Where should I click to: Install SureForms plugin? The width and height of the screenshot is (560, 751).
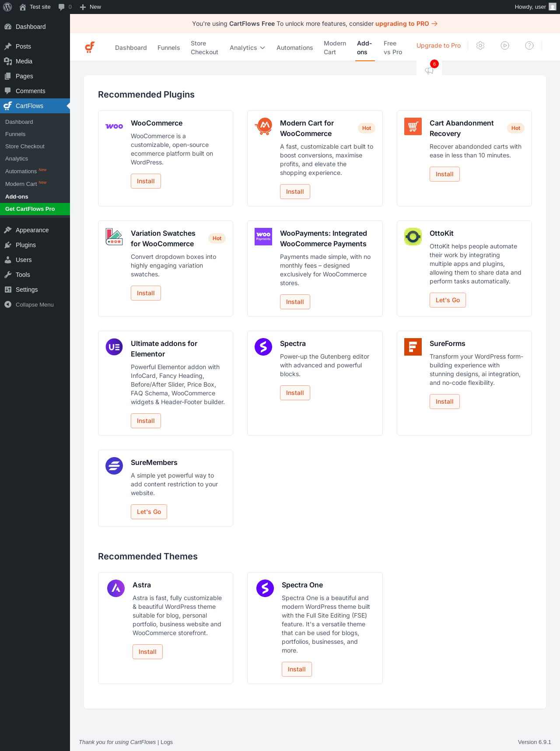(x=444, y=402)
